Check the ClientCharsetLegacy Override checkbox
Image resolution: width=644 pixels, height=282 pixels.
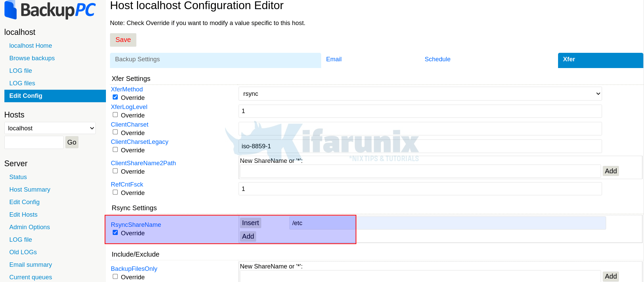tap(115, 150)
